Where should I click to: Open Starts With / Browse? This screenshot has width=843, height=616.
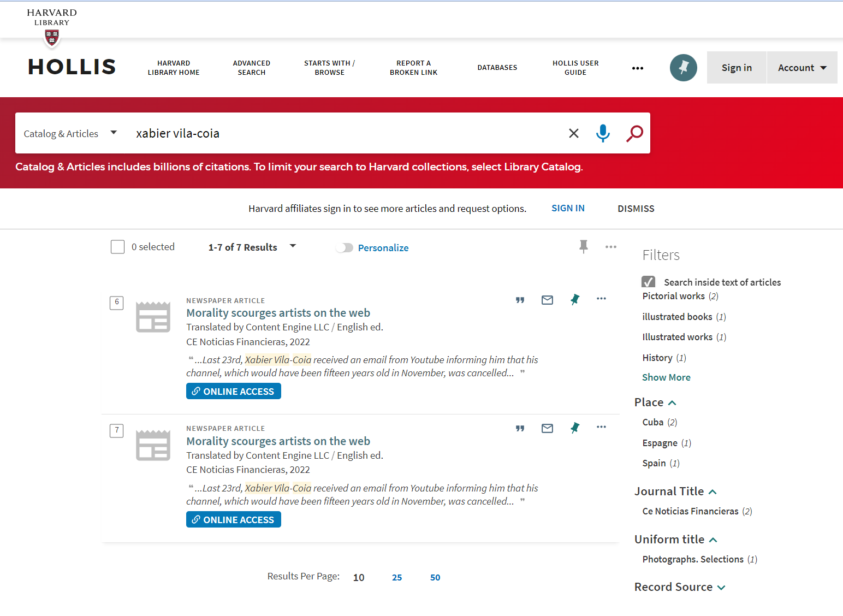[x=329, y=68]
